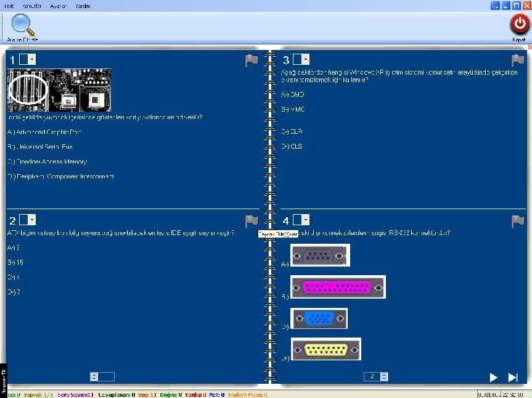Select answer A) CMD in question 3
The width and height of the screenshot is (532, 398).
[292, 94]
